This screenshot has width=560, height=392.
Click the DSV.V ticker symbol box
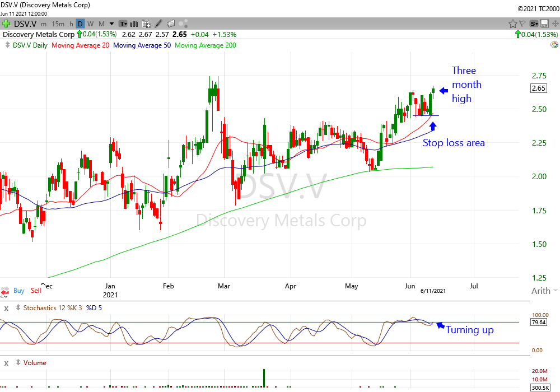[25, 24]
